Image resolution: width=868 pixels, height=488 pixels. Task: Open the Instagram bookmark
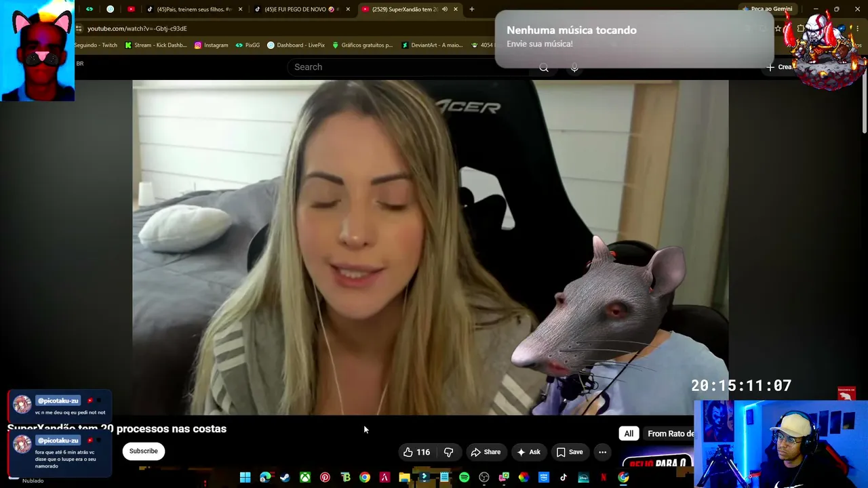(211, 45)
